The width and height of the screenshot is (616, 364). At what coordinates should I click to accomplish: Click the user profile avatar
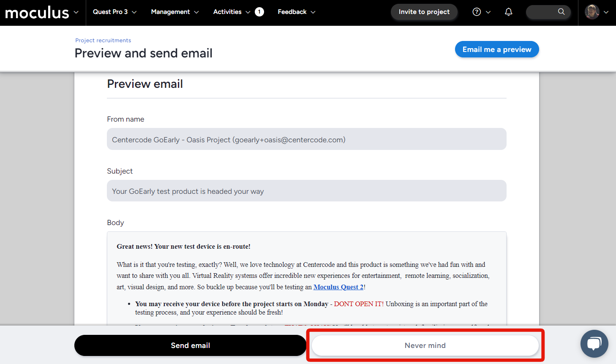(592, 12)
